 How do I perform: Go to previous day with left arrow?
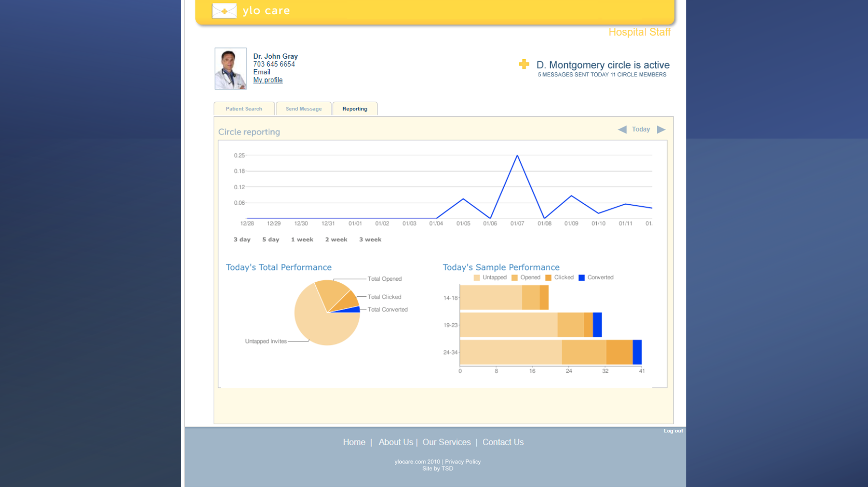[x=622, y=129]
